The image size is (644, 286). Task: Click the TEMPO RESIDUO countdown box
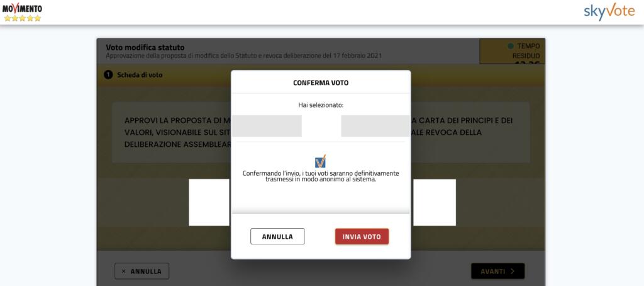[512, 52]
